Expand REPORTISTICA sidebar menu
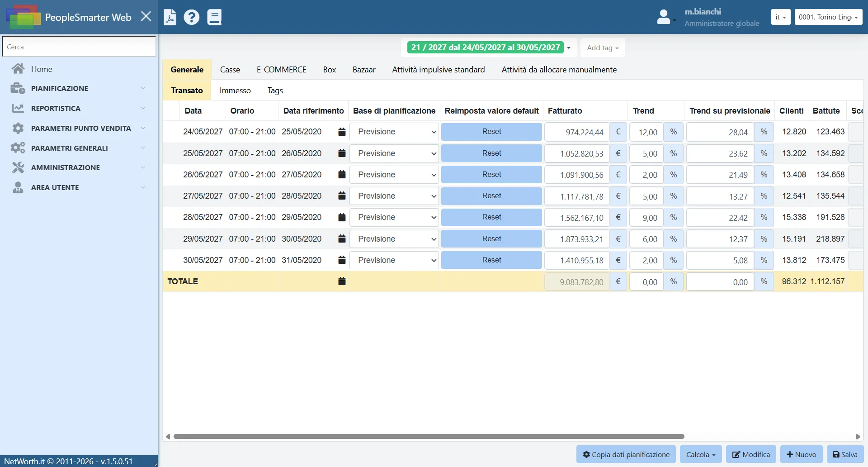 [79, 108]
